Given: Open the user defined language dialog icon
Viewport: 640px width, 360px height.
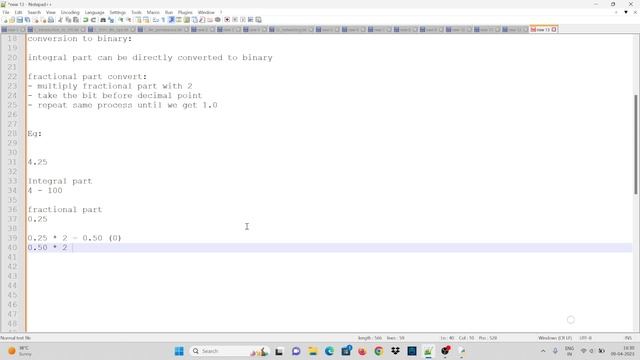Looking at the screenshot, I should [x=179, y=20].
